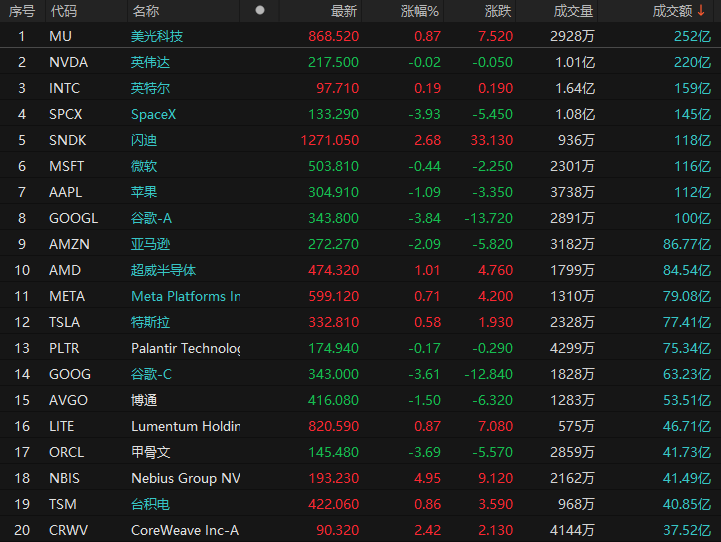Select the CoreWeave Inc-A row

[360, 530]
